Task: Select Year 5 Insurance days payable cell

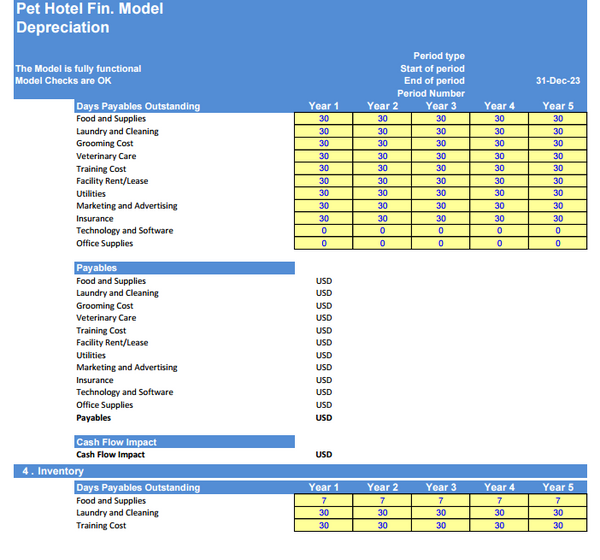Action: [557, 218]
